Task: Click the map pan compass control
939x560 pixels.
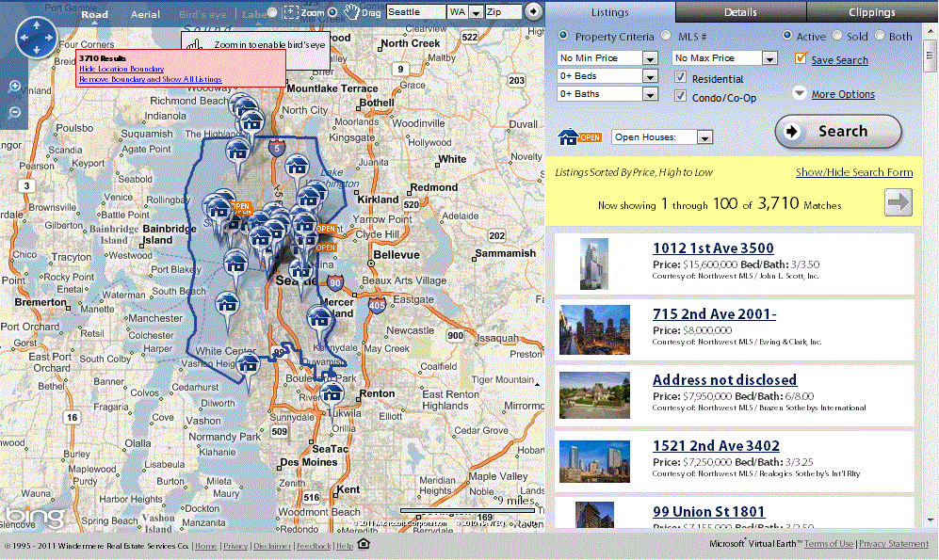Action: pos(37,37)
